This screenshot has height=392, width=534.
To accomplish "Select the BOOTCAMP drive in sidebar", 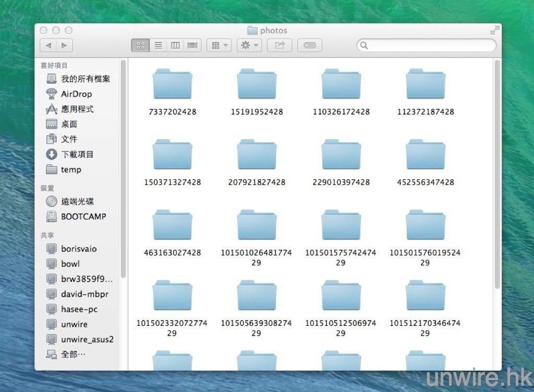I will [x=83, y=216].
